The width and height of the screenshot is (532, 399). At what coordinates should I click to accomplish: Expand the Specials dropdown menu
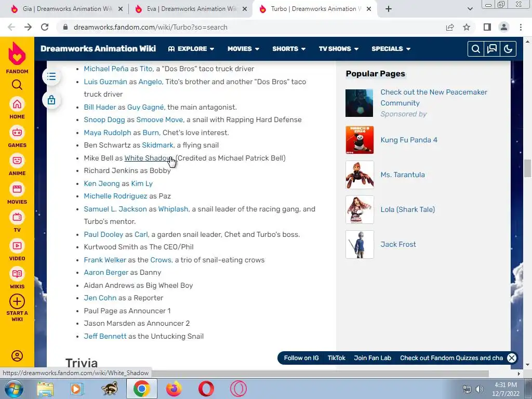tap(391, 49)
